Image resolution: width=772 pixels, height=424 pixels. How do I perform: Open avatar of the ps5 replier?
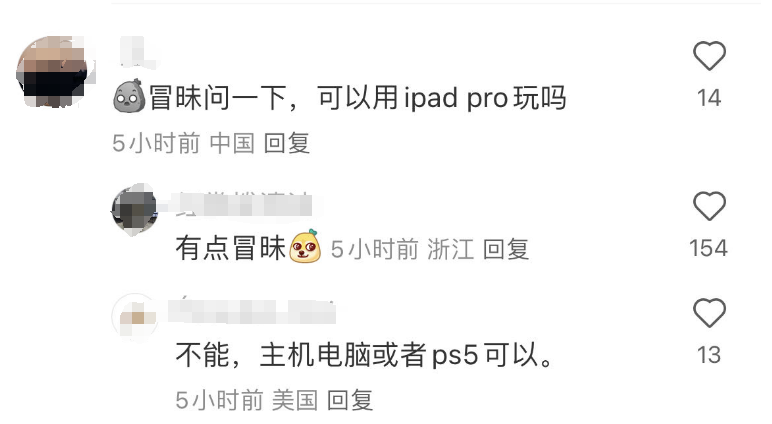[x=134, y=316]
